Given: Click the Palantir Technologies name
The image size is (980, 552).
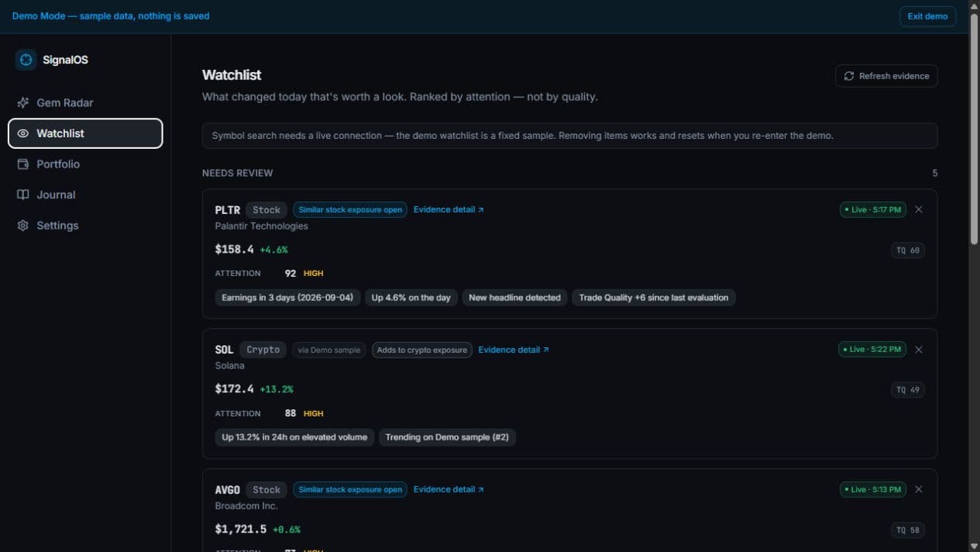Looking at the screenshot, I should click(x=261, y=226).
